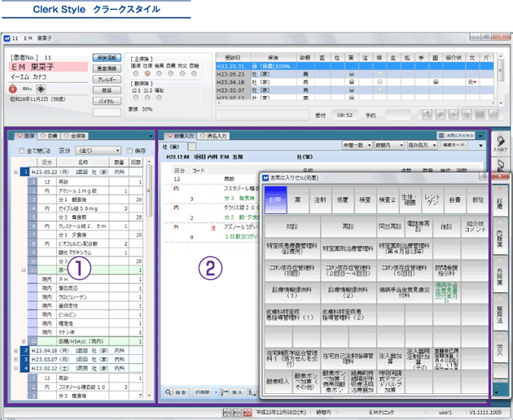Click the 保険情報 button
Viewport: 513px width, 420px height.
[107, 58]
